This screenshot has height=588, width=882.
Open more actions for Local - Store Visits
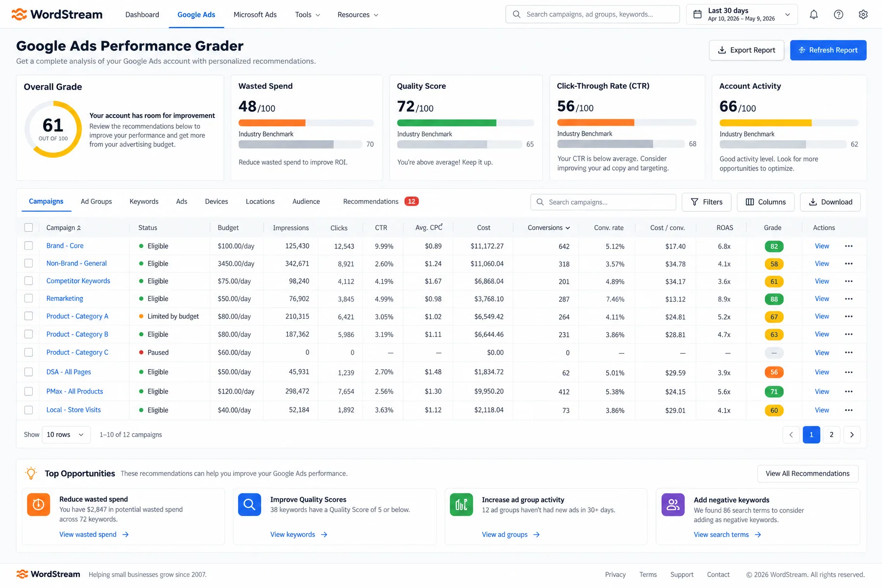click(x=849, y=410)
